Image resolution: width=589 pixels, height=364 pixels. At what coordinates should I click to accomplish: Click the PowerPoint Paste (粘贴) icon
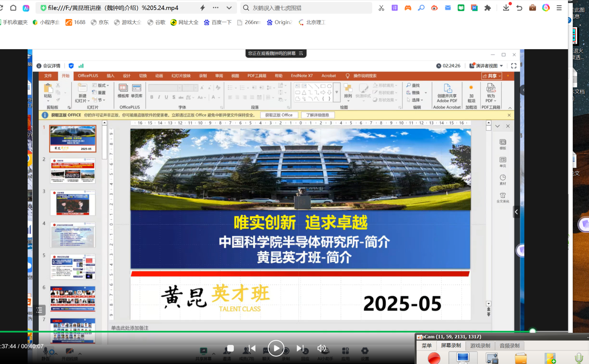click(48, 89)
